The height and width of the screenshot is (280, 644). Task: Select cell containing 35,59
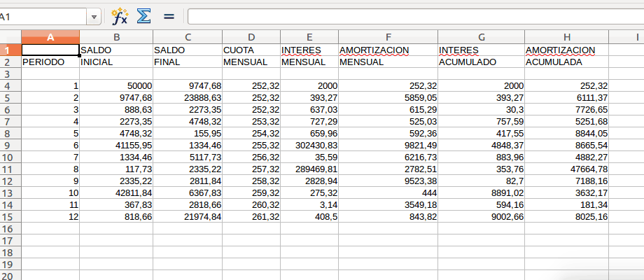coord(309,157)
